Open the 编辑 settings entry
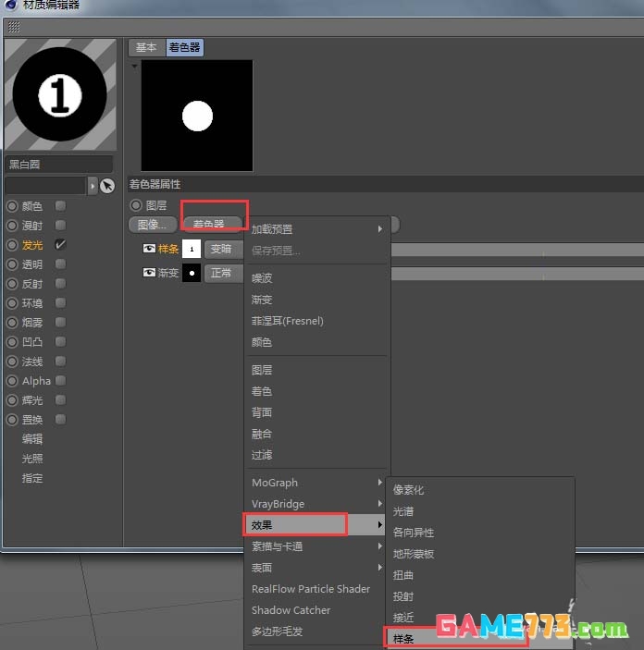The image size is (644, 650). [32, 439]
